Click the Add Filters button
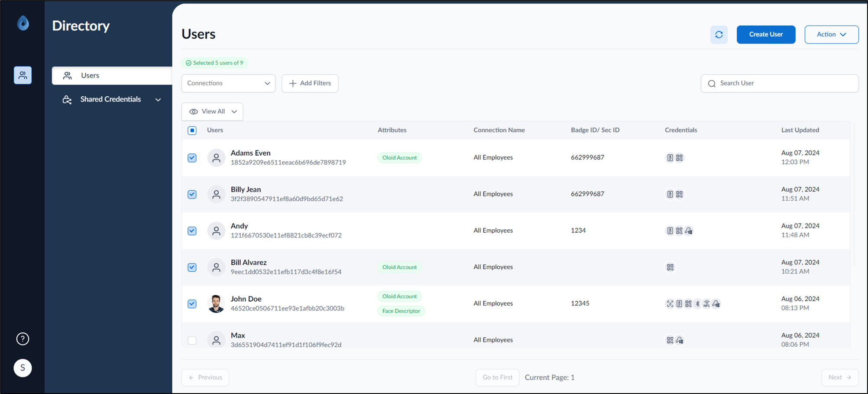Screen dimensions: 868x394 pyautogui.click(x=310, y=83)
